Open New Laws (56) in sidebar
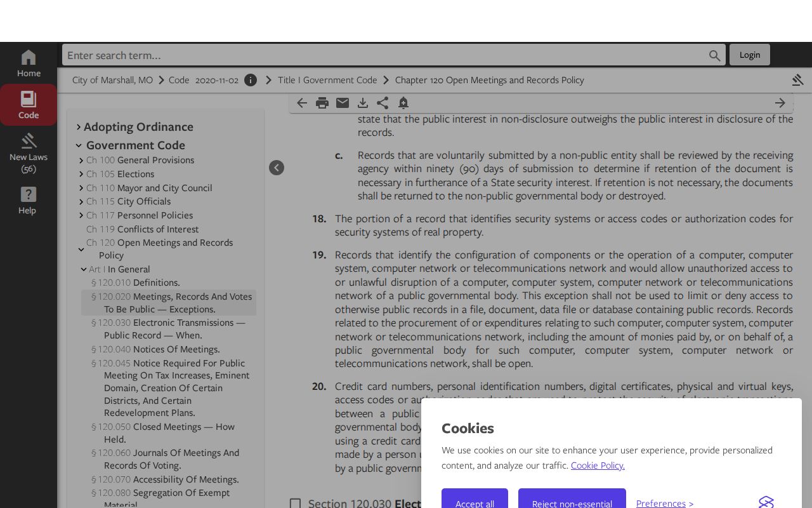The image size is (812, 508). click(29, 153)
